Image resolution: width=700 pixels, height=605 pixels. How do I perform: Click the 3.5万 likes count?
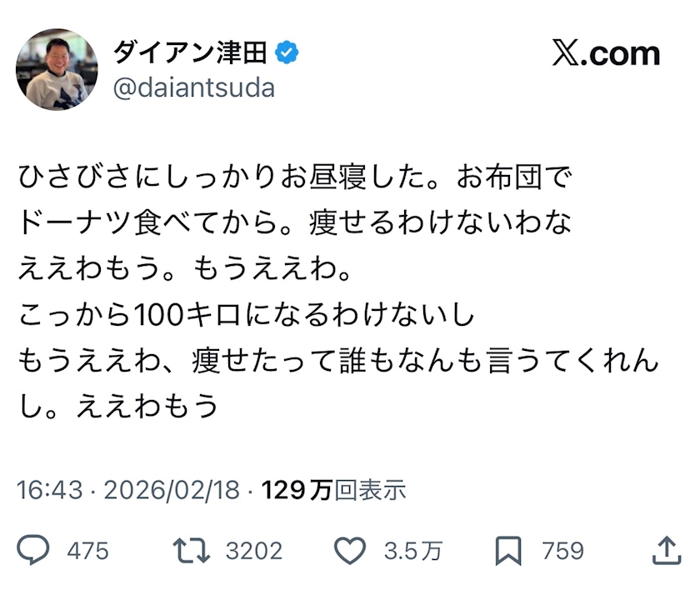(x=412, y=551)
